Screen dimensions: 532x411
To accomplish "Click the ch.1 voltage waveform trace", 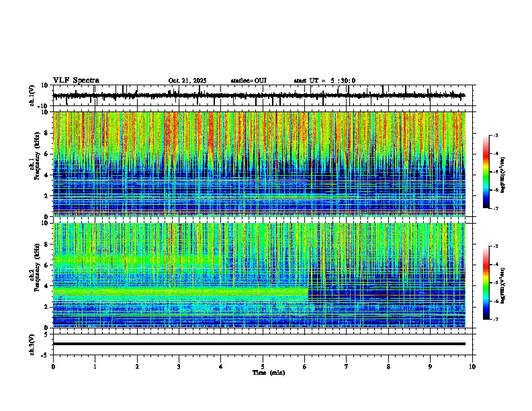I will (259, 95).
